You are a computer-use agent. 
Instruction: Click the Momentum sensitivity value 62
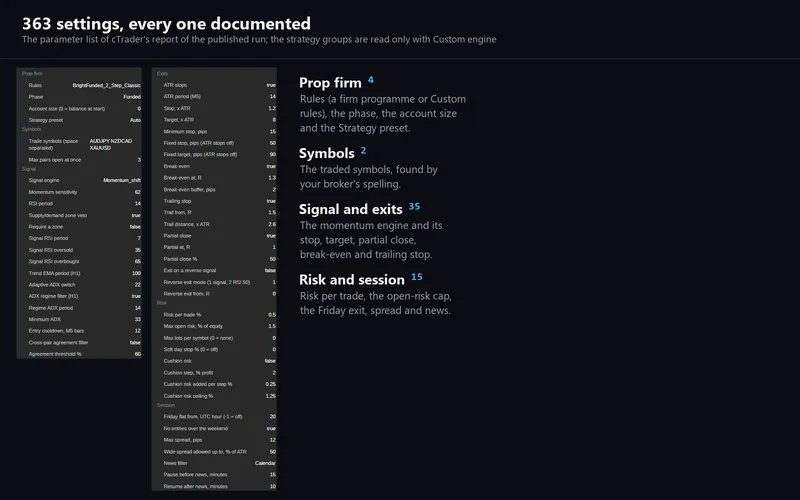point(137,192)
